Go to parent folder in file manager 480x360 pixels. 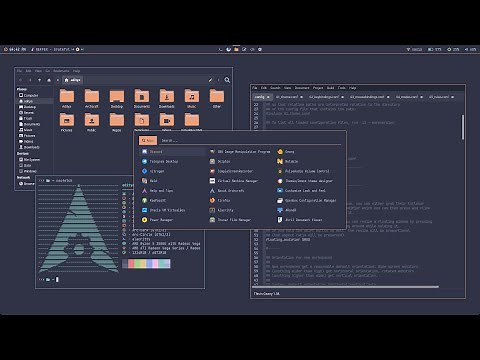[39, 80]
